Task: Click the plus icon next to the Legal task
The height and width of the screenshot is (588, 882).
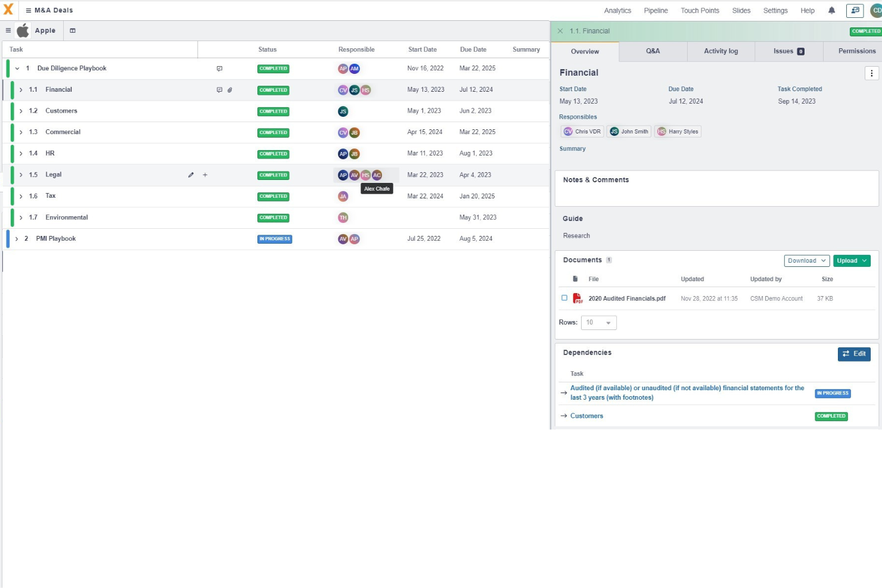Action: pyautogui.click(x=205, y=175)
